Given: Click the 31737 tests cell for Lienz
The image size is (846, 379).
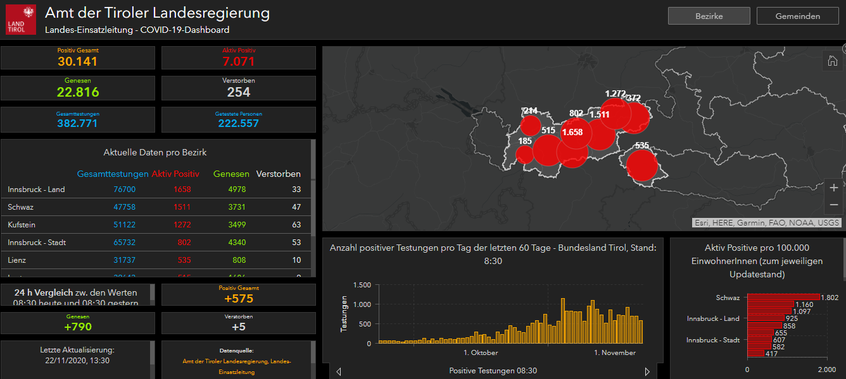Looking at the screenshot, I should [x=125, y=260].
